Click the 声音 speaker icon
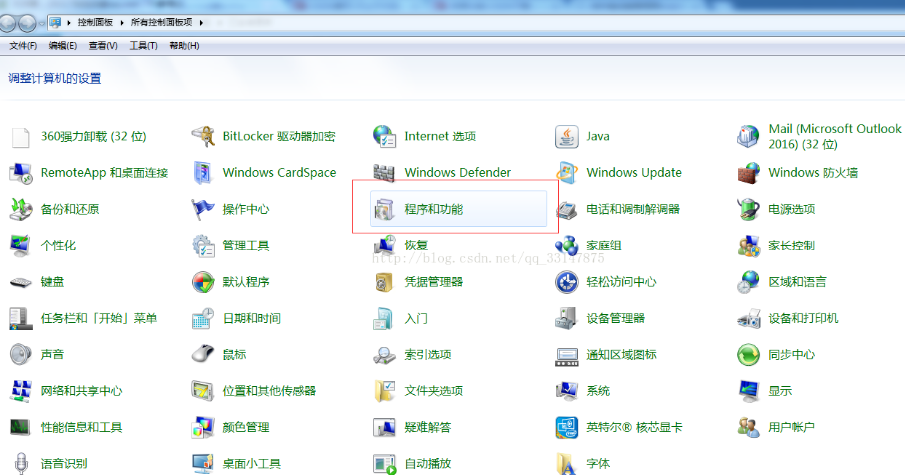 coord(21,354)
